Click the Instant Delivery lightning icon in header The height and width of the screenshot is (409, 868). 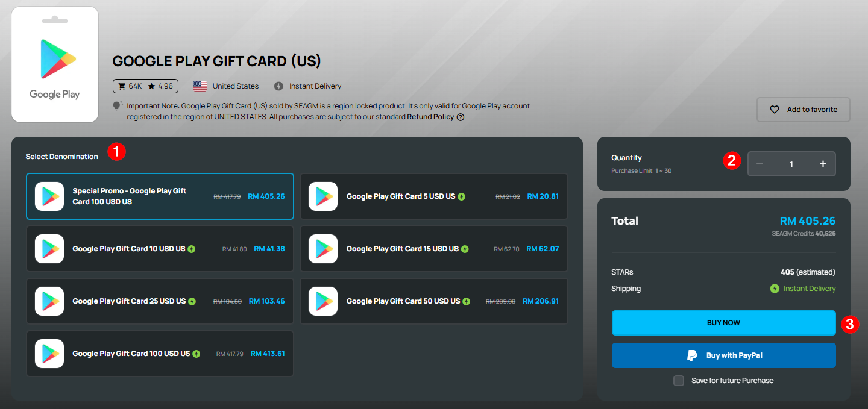pyautogui.click(x=278, y=86)
